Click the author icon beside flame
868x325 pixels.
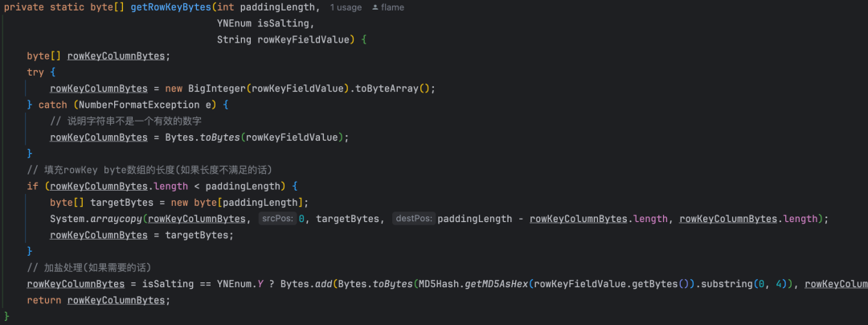click(x=375, y=8)
